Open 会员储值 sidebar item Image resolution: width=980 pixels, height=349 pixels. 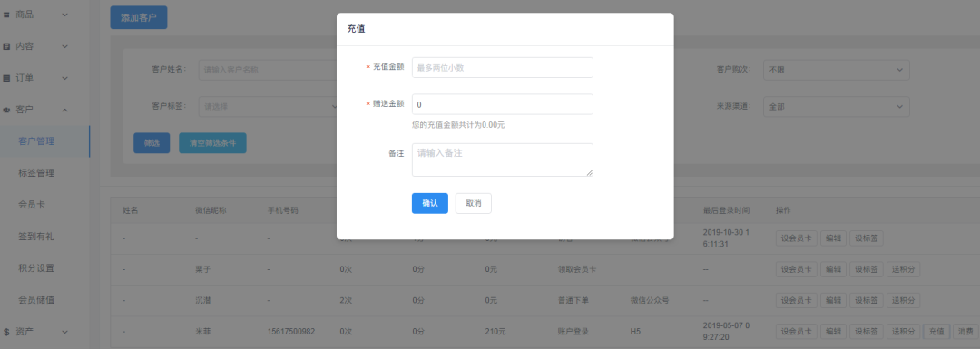[36, 300]
